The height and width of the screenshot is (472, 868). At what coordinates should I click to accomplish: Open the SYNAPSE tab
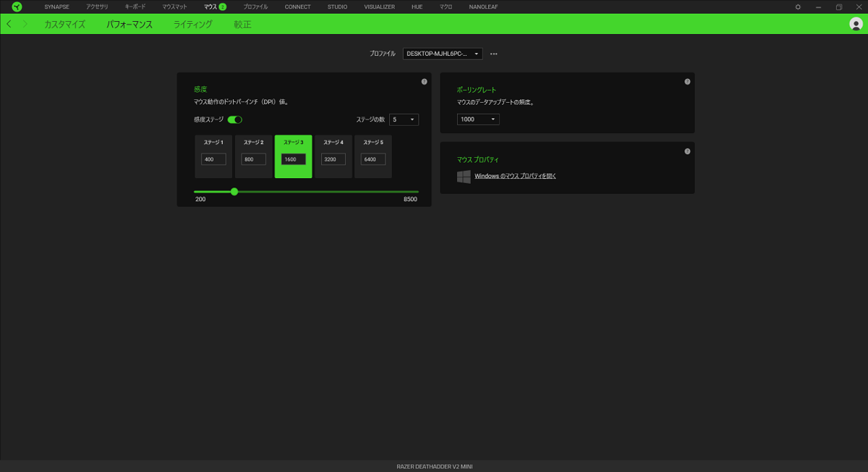click(x=56, y=7)
